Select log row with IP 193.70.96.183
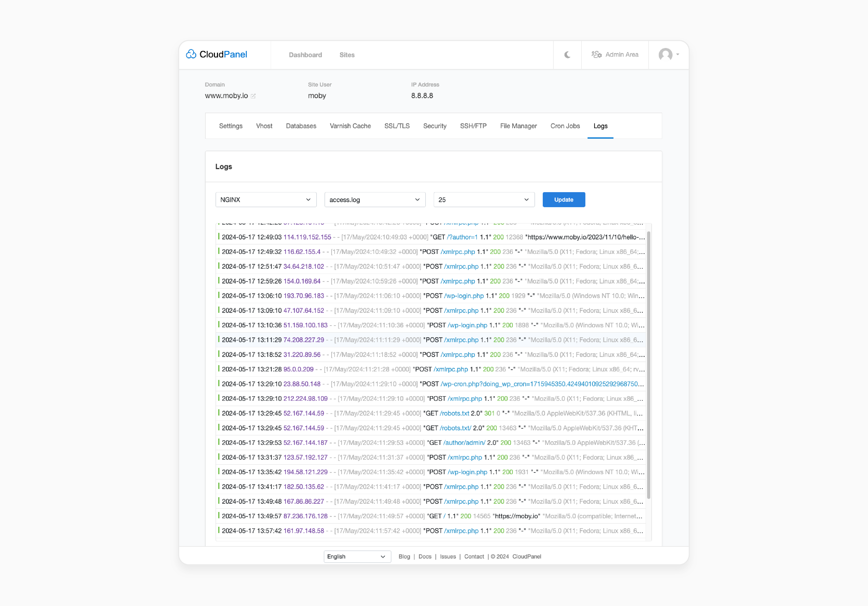The width and height of the screenshot is (868, 606). tap(431, 296)
